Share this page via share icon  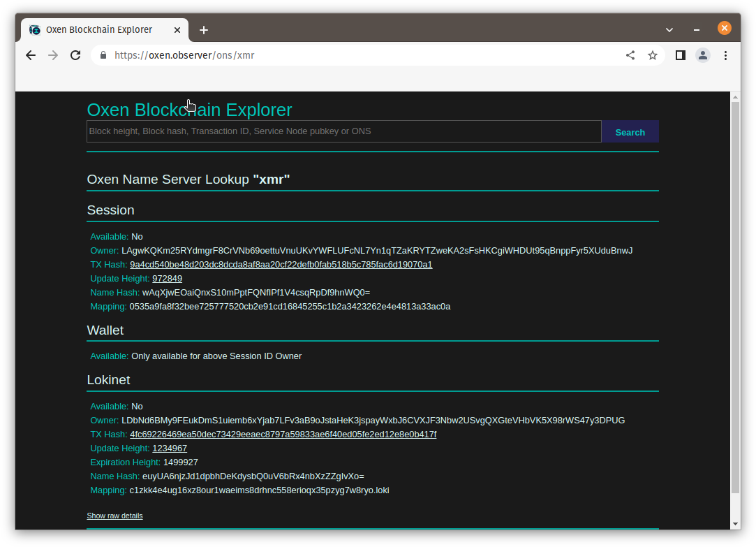(630, 55)
